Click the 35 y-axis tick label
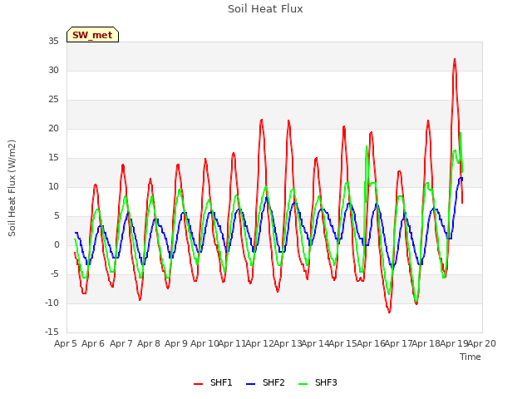Viewport: 532px width, 399px height. [x=53, y=41]
